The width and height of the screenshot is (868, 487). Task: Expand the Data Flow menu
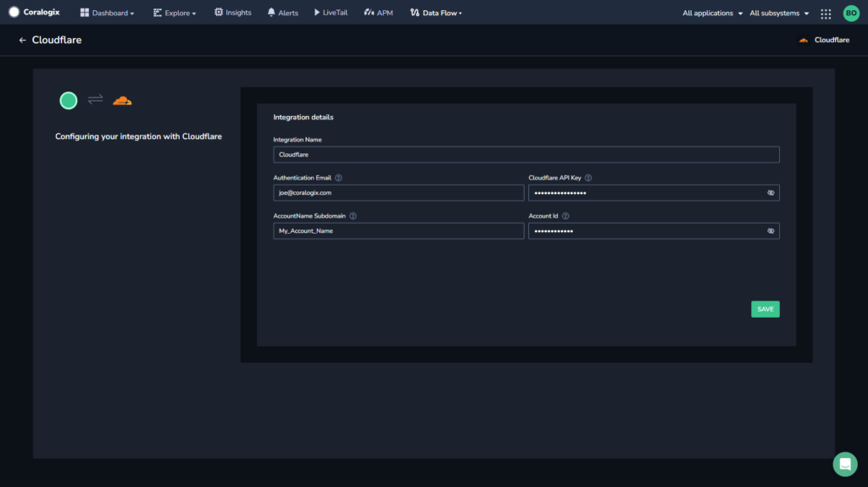(436, 13)
